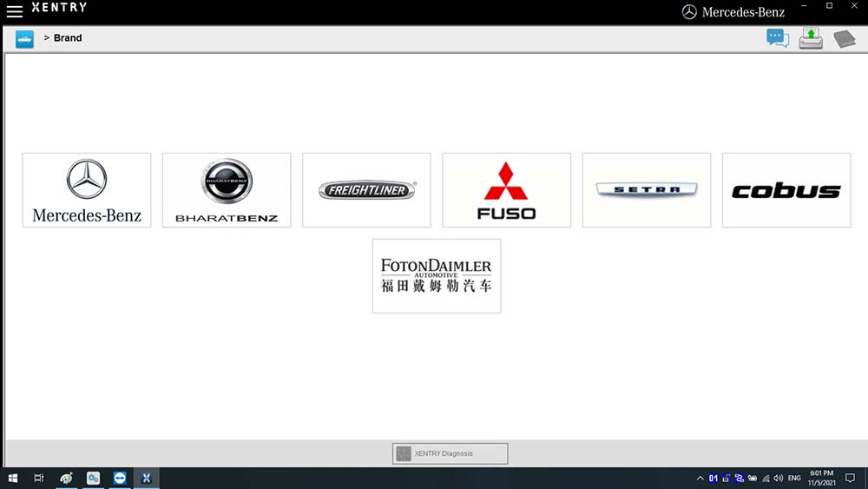The width and height of the screenshot is (868, 489).
Task: Click the blue car vehicle icon
Action: 24,39
